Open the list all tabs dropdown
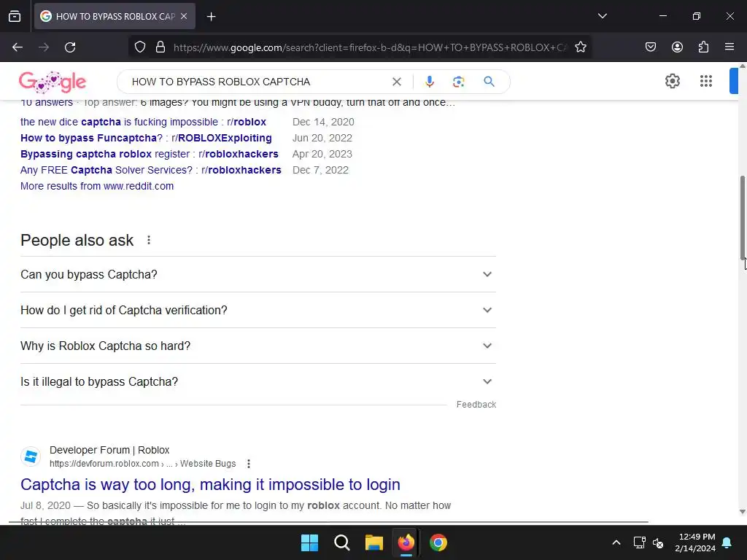This screenshot has width=747, height=560. [602, 16]
